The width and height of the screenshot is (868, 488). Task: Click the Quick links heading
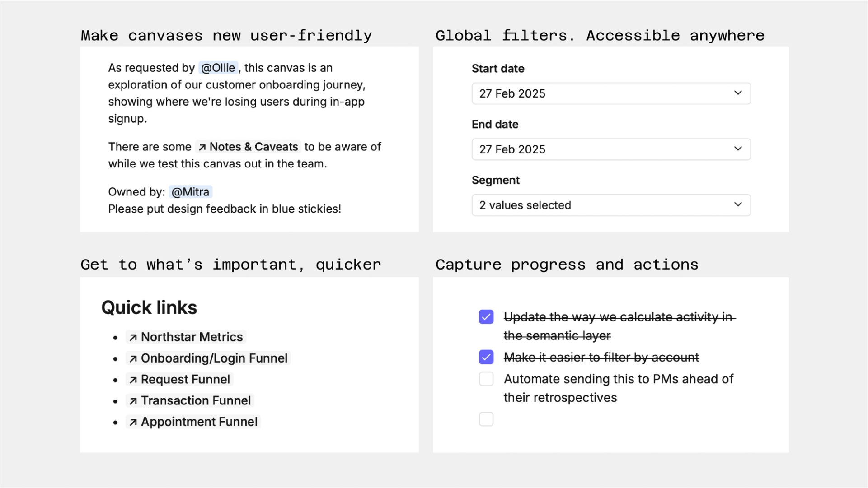(149, 307)
